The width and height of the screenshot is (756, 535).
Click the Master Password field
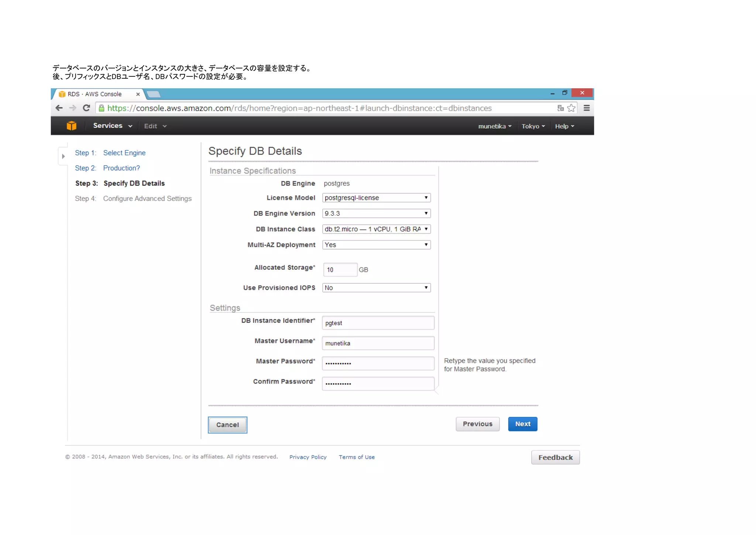[378, 364]
